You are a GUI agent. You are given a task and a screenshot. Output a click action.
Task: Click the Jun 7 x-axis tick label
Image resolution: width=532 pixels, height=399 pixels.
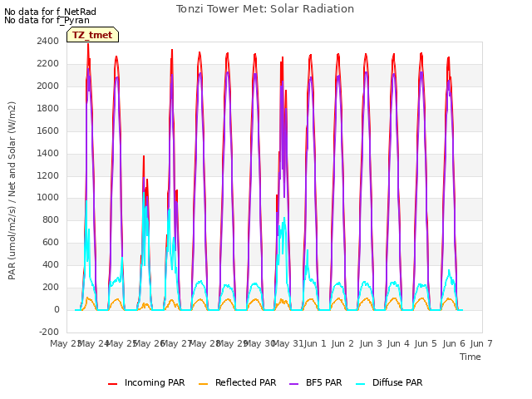pos(481,343)
